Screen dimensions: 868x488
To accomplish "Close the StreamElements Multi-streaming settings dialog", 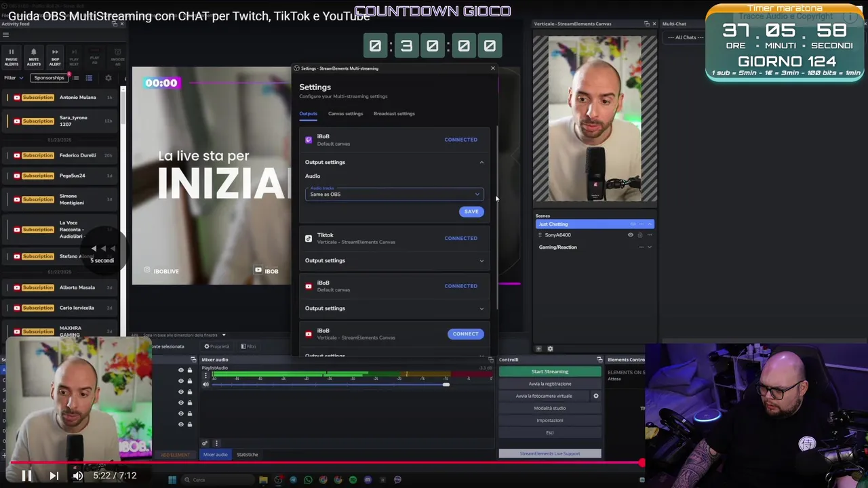I will 493,68.
